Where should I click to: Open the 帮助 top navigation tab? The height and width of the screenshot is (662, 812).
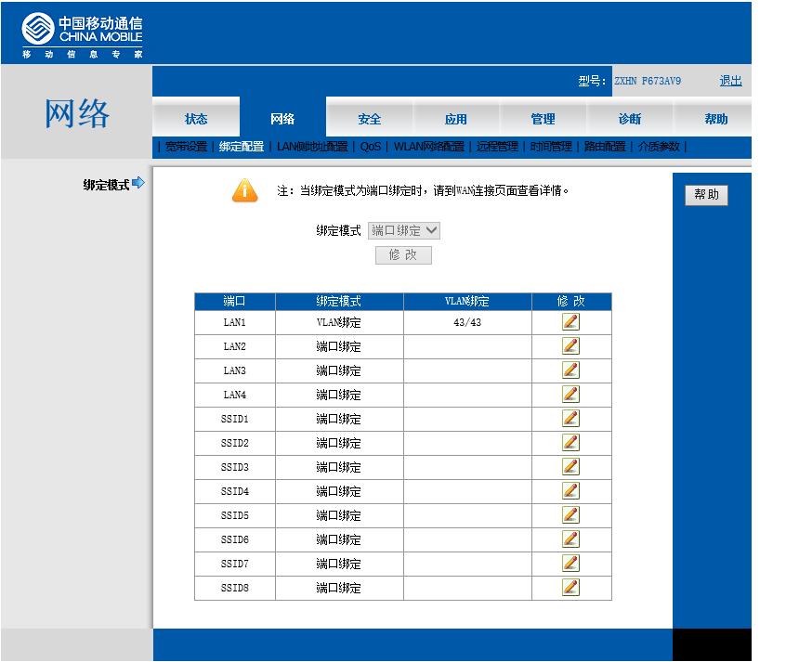716,119
